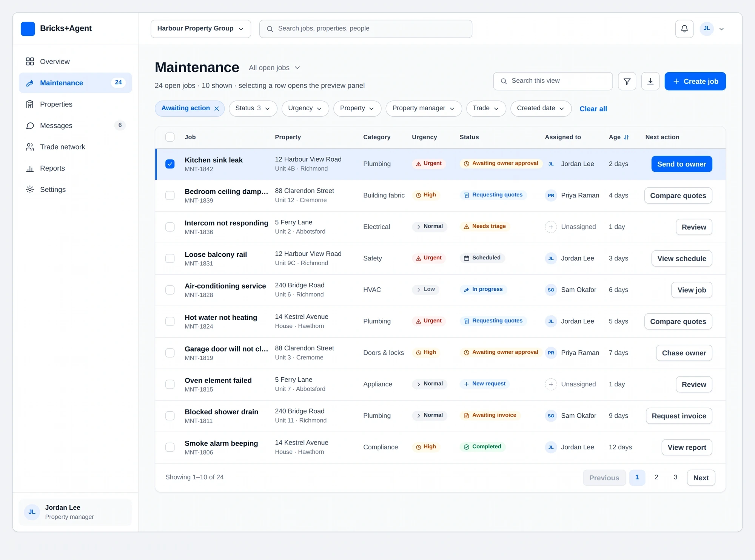Click the Overview grid icon in sidebar
755x560 pixels.
click(30, 62)
